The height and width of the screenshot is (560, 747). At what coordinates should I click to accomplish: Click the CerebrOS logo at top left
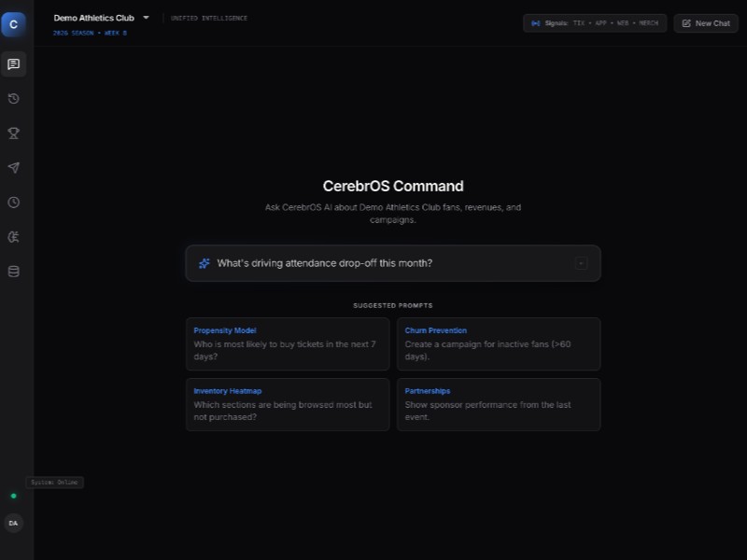[13, 24]
